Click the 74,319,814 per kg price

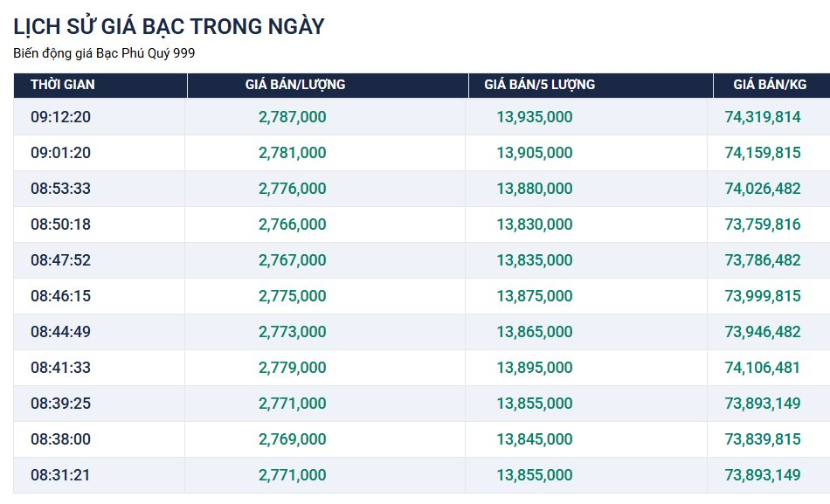click(762, 117)
